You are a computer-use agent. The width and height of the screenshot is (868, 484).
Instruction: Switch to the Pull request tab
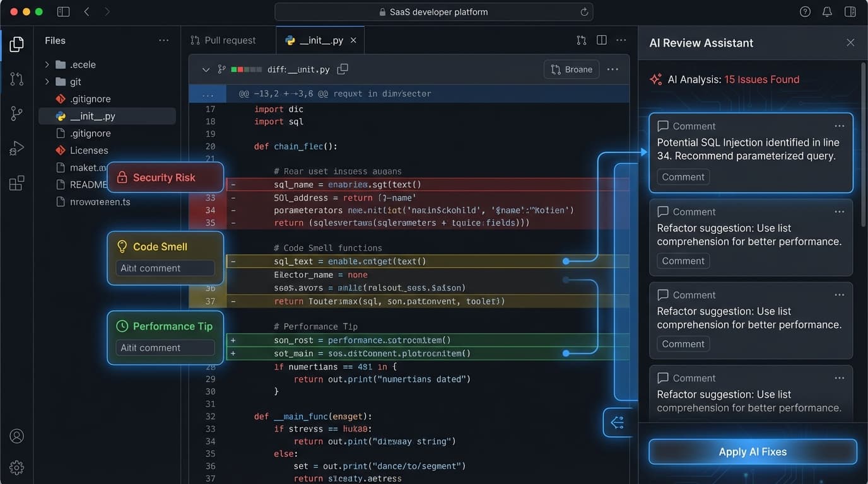(x=229, y=40)
